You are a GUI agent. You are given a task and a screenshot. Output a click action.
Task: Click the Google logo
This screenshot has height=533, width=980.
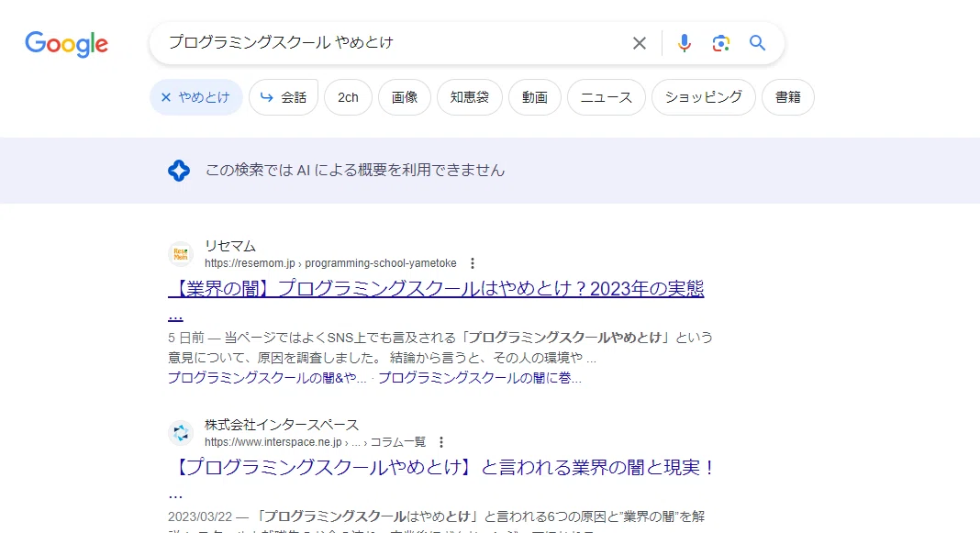[66, 44]
